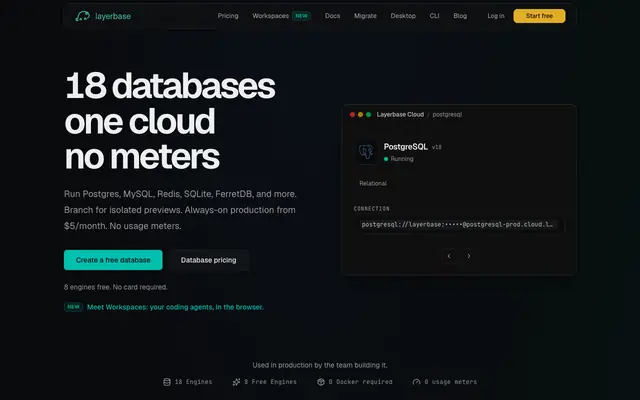Go to the CLI page

click(434, 16)
